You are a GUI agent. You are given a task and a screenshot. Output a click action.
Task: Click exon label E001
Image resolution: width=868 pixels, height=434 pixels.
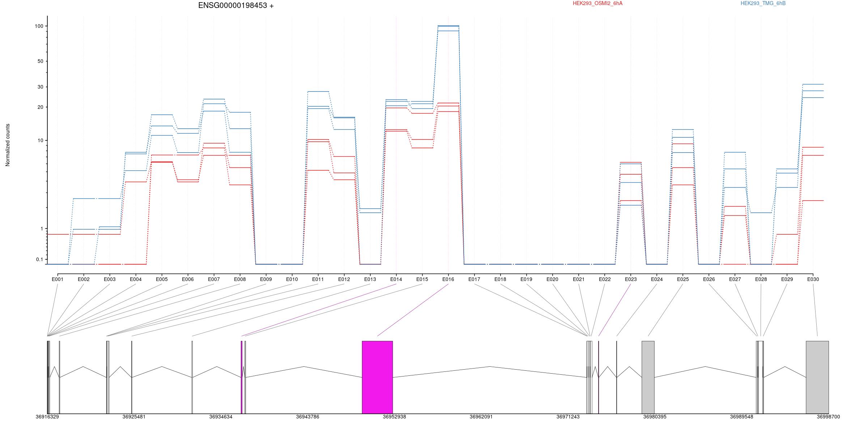[58, 279]
